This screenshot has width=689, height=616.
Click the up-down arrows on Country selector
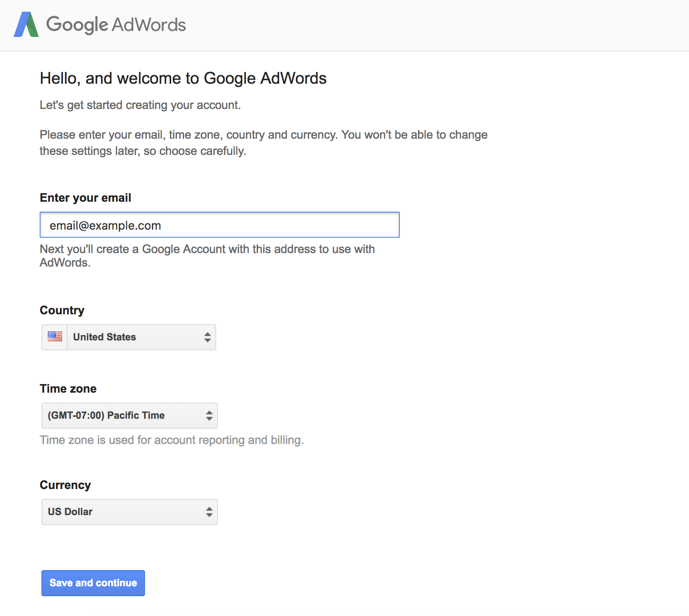click(x=207, y=337)
